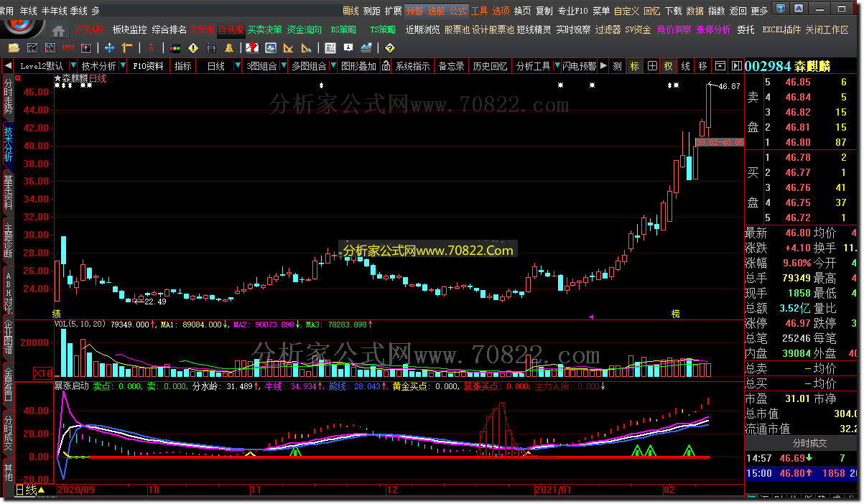Click the A font icon in the title bar
This screenshot has width=864, height=504.
click(798, 8)
